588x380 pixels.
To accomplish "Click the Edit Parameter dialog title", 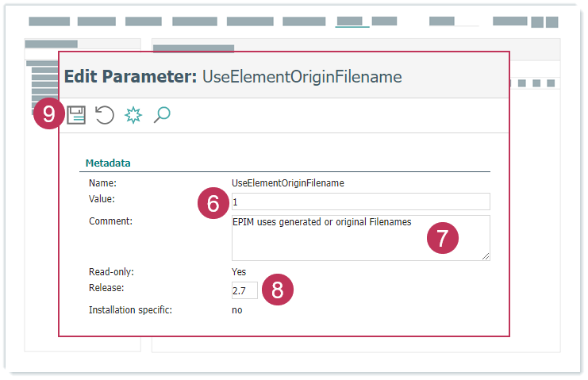I will click(x=233, y=76).
